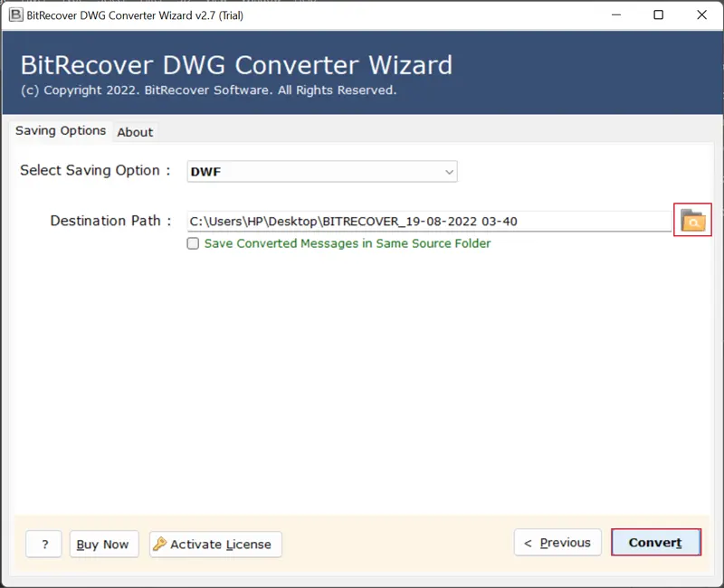
Task: Open help with the question mark button
Action: point(43,545)
